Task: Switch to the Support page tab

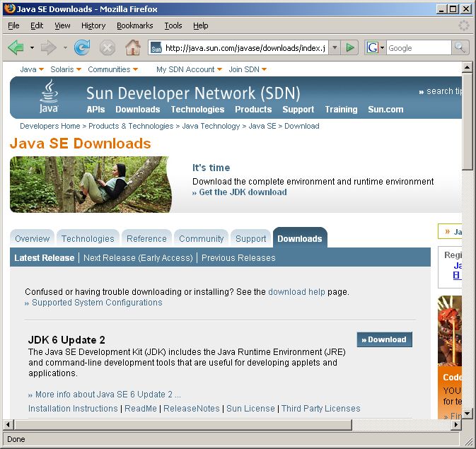Action: [251, 238]
